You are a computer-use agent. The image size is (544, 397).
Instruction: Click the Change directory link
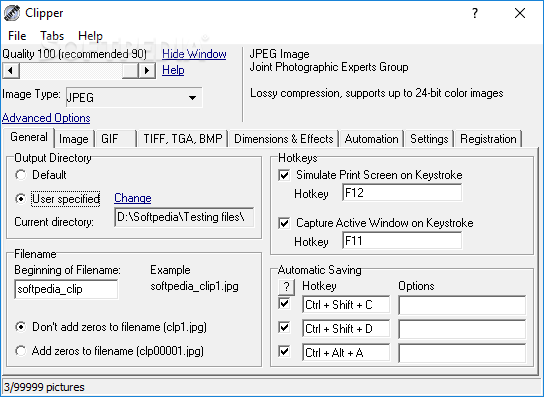133,198
